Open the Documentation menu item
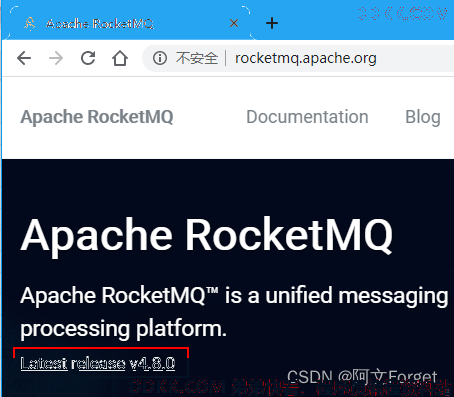 [307, 117]
